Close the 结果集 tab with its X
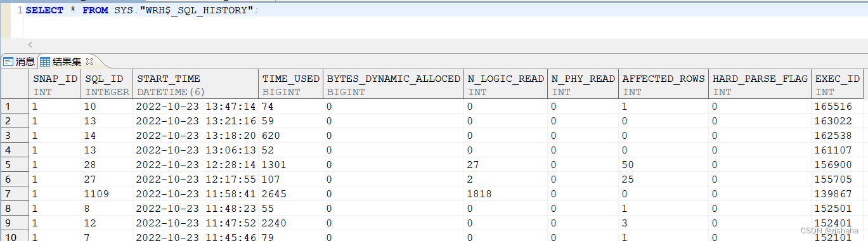Viewport: 868px width, 241px height. tap(89, 62)
